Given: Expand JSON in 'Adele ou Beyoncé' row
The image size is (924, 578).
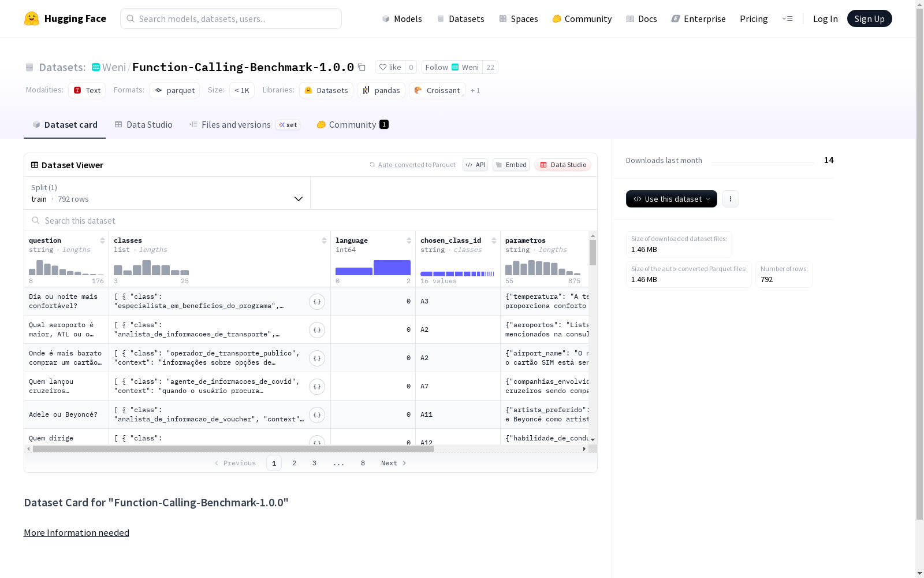Looking at the screenshot, I should coord(317,415).
